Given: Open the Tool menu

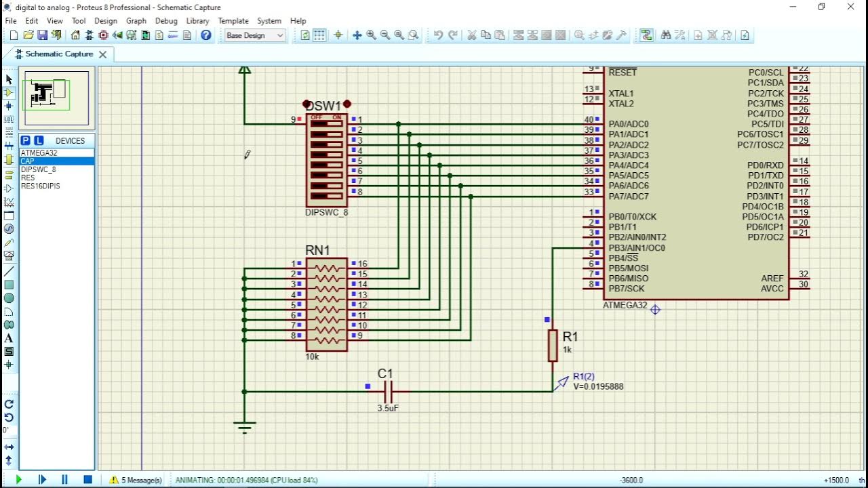Looking at the screenshot, I should 79,21.
